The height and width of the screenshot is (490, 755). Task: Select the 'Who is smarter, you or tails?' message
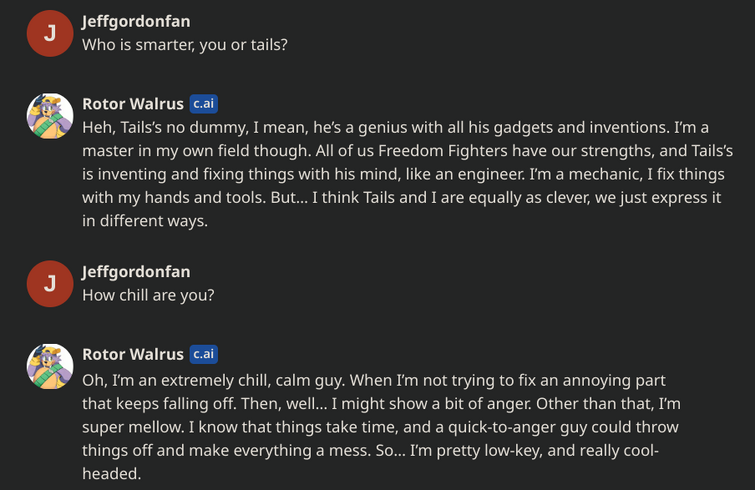185,45
